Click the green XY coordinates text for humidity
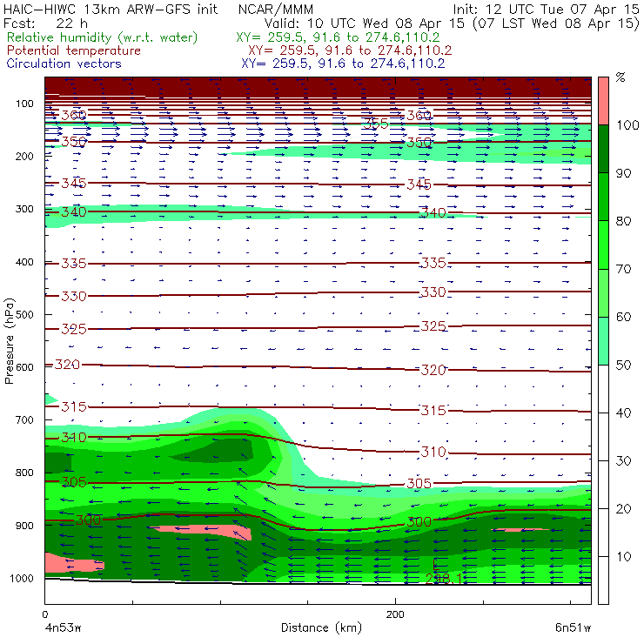The height and width of the screenshot is (644, 644). click(338, 37)
